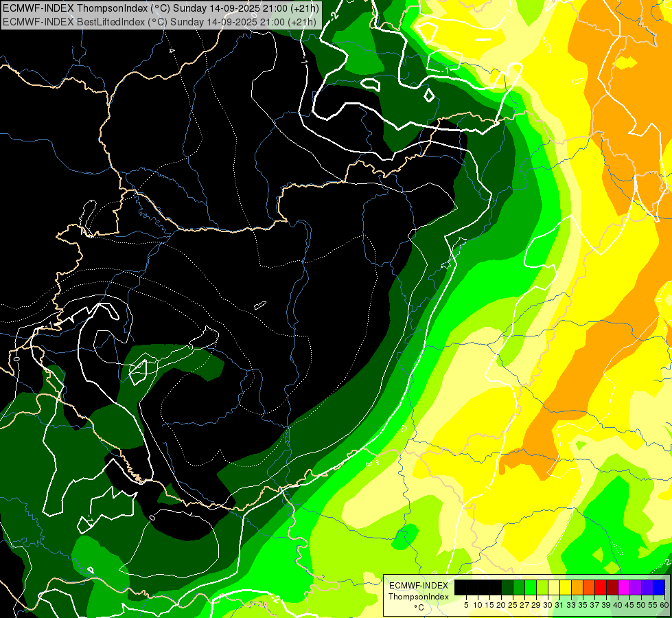Image resolution: width=672 pixels, height=618 pixels.
Task: Click the legend scale value 15
Action: [x=489, y=605]
